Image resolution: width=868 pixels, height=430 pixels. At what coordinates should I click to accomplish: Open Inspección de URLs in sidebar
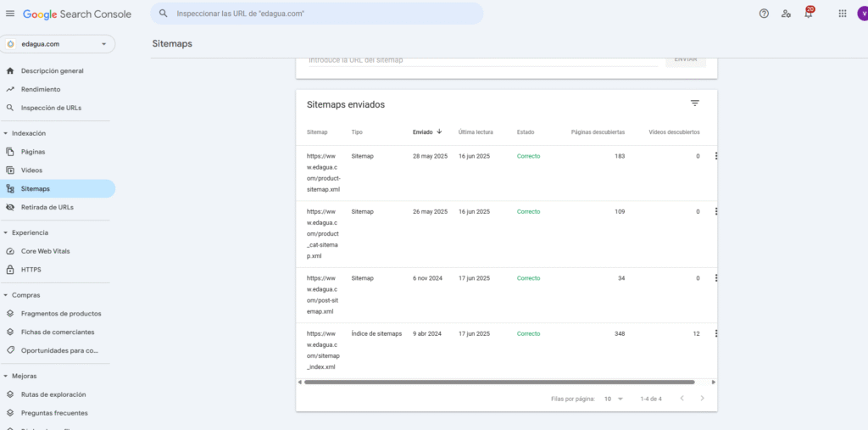click(x=51, y=108)
